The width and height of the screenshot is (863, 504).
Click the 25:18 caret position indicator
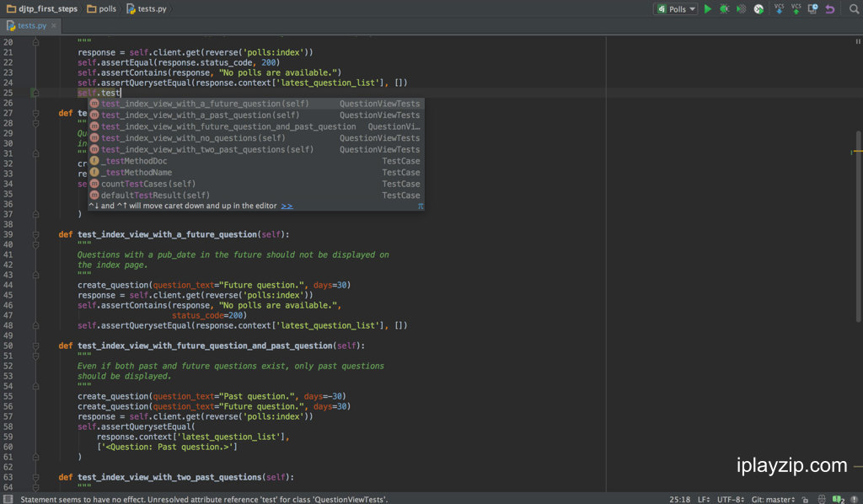pyautogui.click(x=680, y=500)
